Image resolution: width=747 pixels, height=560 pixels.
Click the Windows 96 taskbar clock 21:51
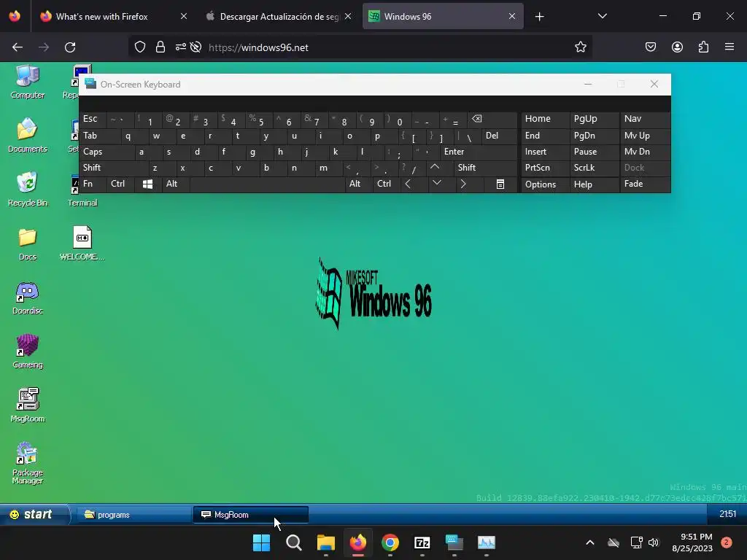click(x=727, y=514)
